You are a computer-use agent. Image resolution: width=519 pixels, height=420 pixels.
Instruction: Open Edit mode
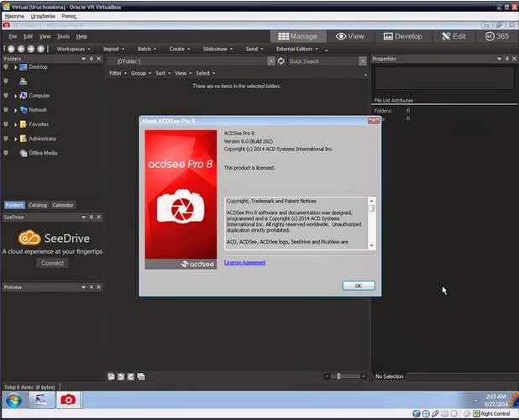[x=453, y=36]
